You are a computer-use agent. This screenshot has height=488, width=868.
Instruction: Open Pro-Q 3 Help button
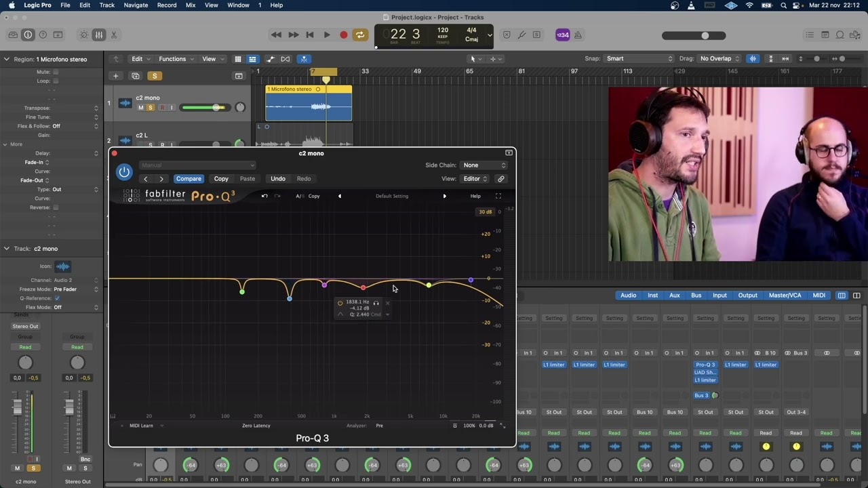pyautogui.click(x=475, y=196)
